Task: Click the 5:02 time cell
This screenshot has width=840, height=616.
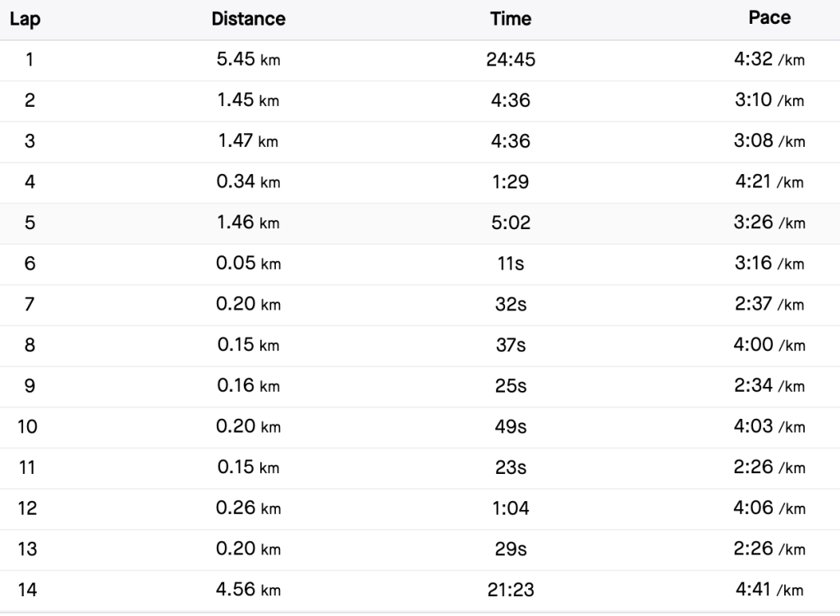Action: (509, 223)
